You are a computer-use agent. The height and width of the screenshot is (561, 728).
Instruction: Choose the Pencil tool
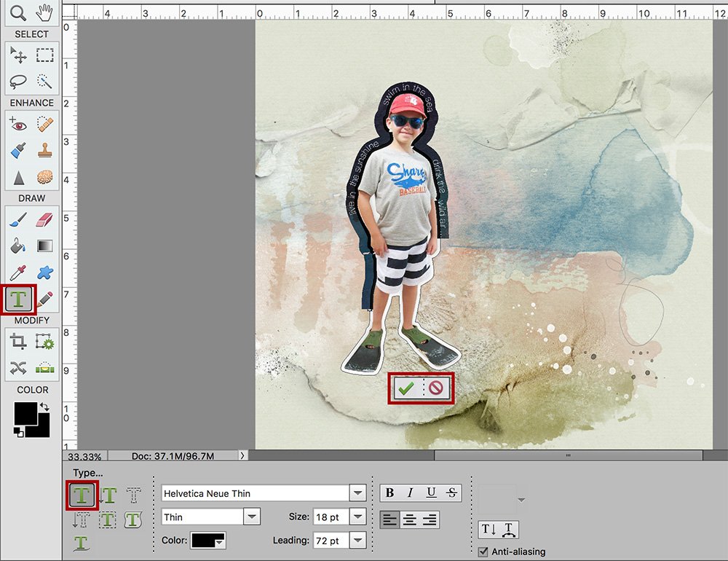tap(45, 299)
